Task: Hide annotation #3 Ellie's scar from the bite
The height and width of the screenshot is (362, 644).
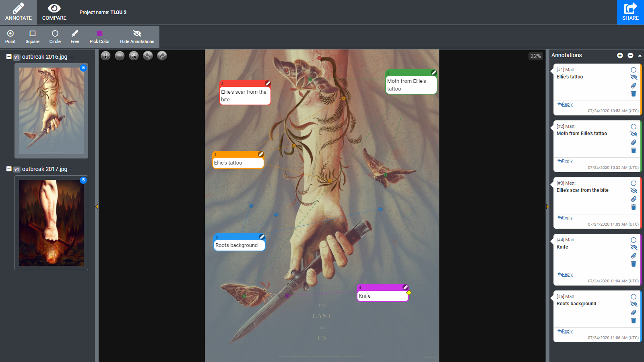Action: 634,191
